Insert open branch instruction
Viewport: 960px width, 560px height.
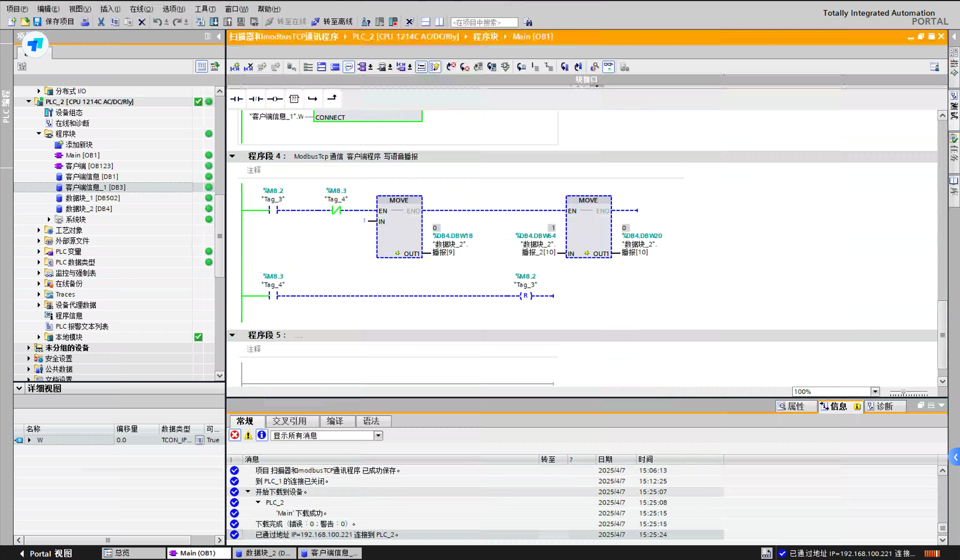tap(312, 98)
